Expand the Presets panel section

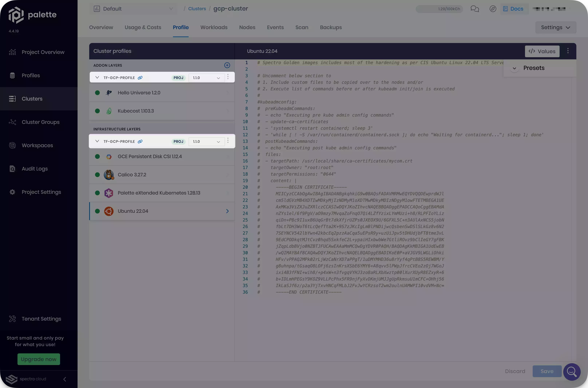point(514,68)
